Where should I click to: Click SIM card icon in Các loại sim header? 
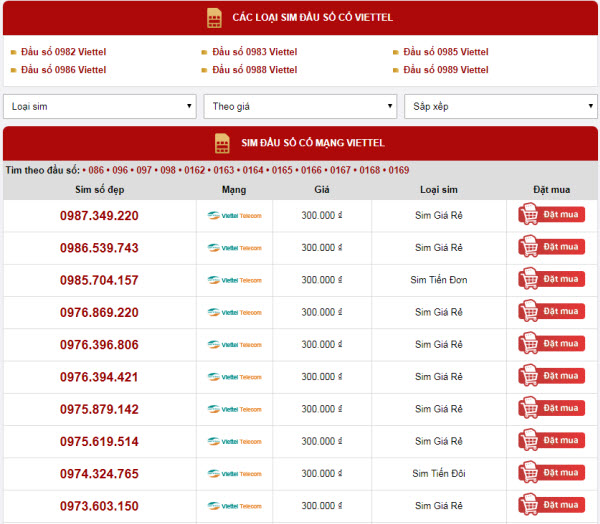[x=214, y=18]
